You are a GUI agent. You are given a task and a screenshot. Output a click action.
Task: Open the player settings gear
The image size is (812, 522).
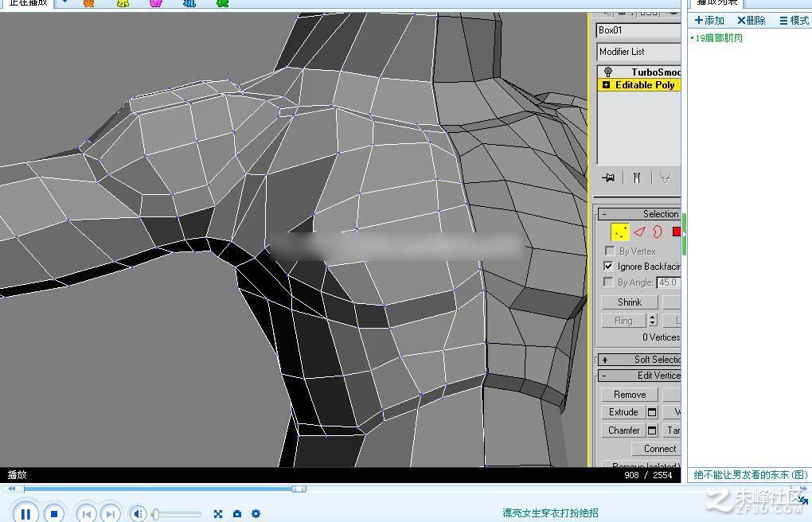point(256,514)
